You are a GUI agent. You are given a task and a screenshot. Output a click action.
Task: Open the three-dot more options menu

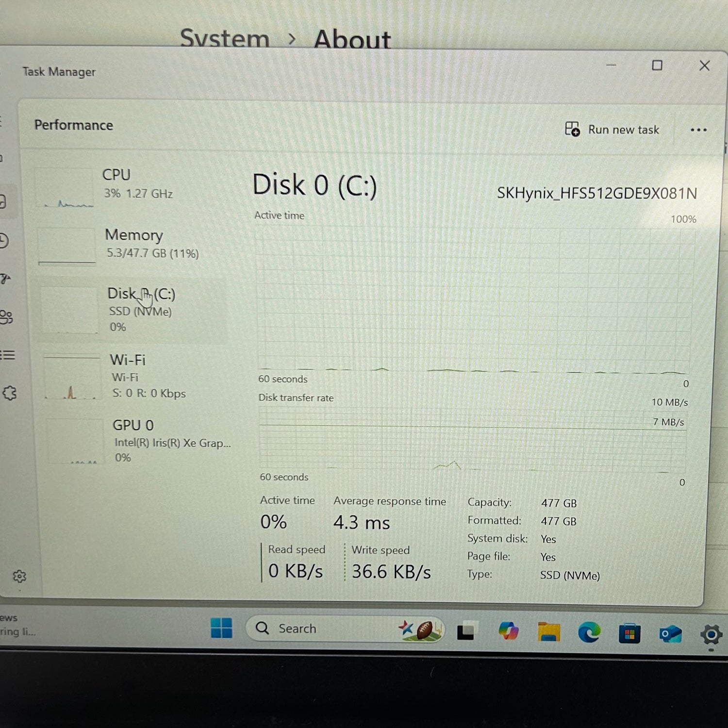698,130
